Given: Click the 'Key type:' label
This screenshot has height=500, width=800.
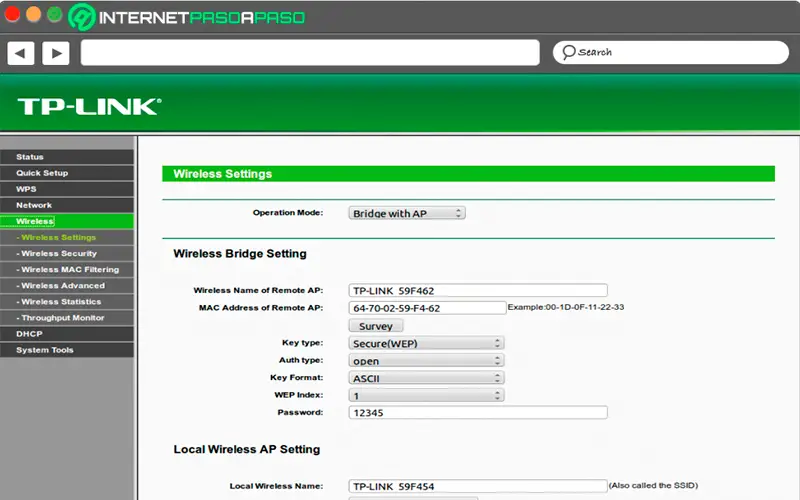Looking at the screenshot, I should tap(303, 342).
